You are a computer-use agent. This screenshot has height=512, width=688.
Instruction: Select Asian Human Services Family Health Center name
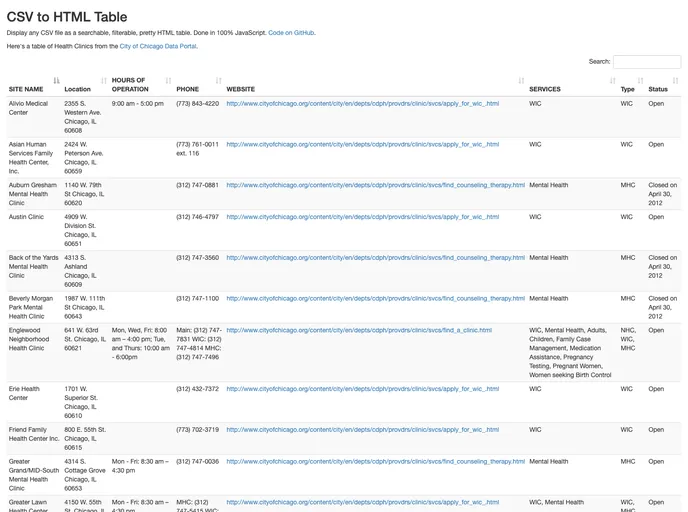point(31,158)
